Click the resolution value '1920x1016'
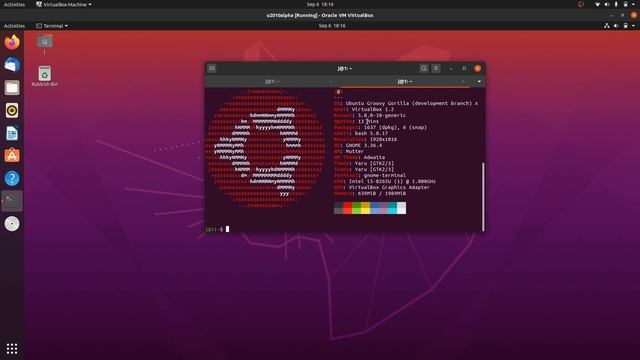640x360 pixels. pyautogui.click(x=383, y=139)
